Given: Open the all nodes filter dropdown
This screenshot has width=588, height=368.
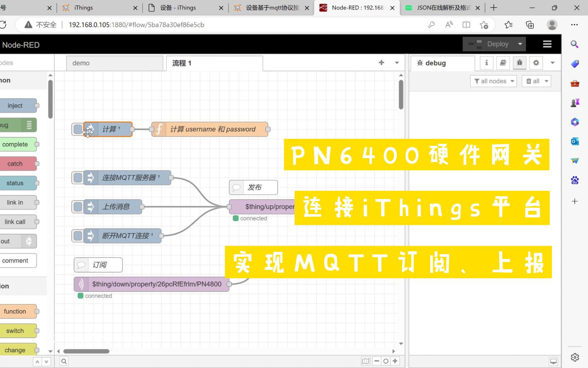Looking at the screenshot, I should pyautogui.click(x=493, y=81).
